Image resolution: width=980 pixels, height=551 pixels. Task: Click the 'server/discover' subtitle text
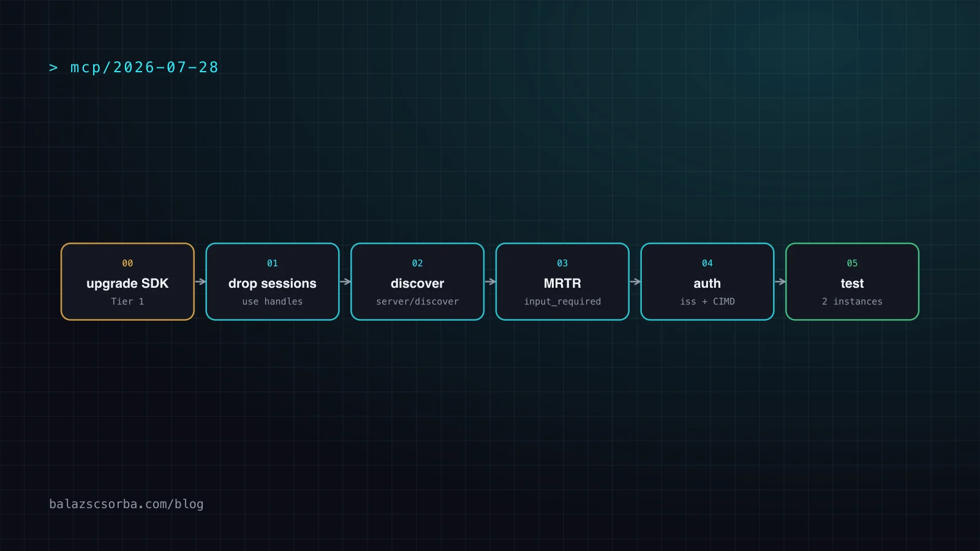[417, 301]
